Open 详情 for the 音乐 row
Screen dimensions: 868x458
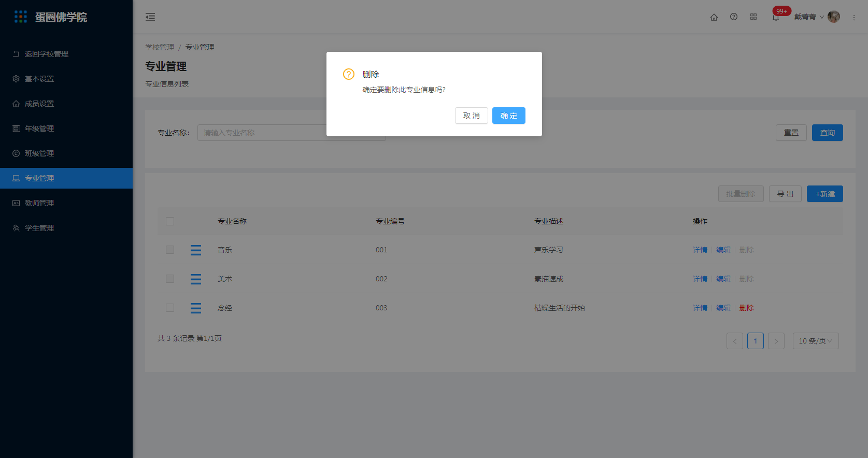[700, 250]
